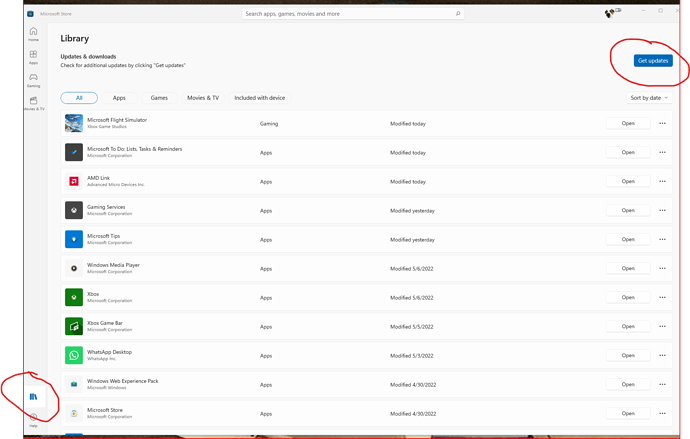Open more options for AMD Link
This screenshot has height=439, width=690.
coord(662,182)
